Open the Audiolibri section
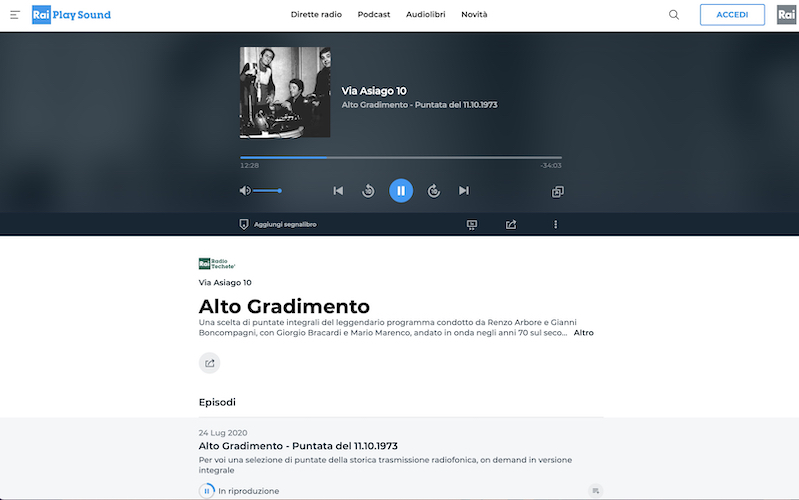The height and width of the screenshot is (500, 799). coord(425,15)
